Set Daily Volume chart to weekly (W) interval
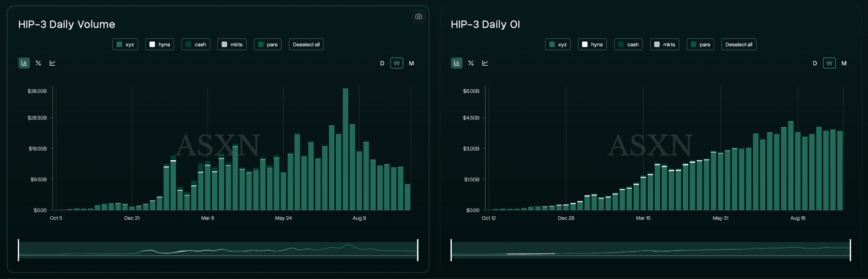 [x=397, y=63]
